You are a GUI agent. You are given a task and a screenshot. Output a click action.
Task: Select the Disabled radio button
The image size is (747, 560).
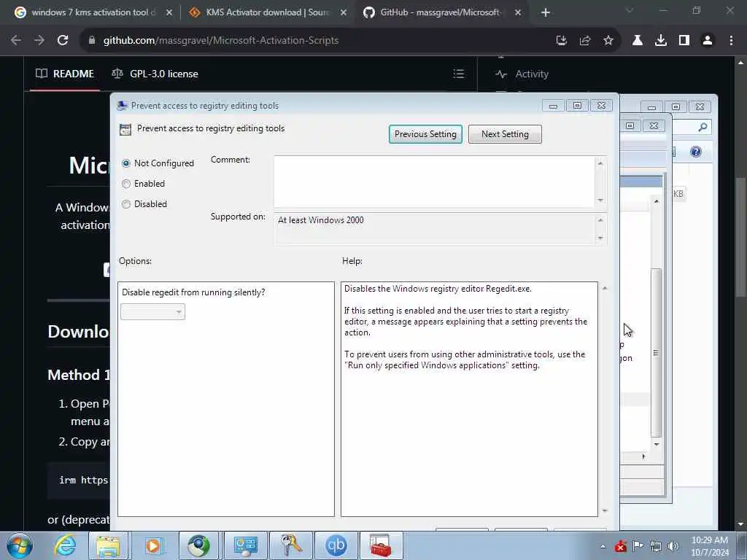[125, 204]
